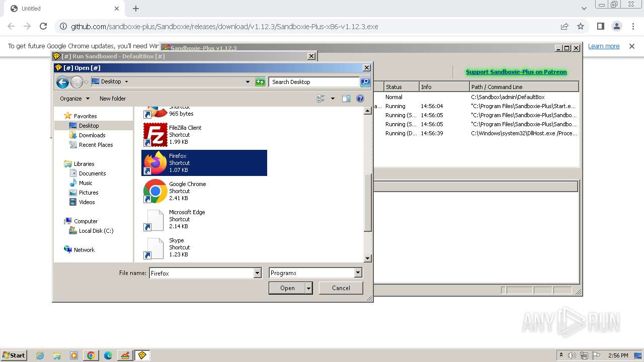The height and width of the screenshot is (362, 644).
Task: Cancel the Open dialog
Action: click(x=341, y=288)
